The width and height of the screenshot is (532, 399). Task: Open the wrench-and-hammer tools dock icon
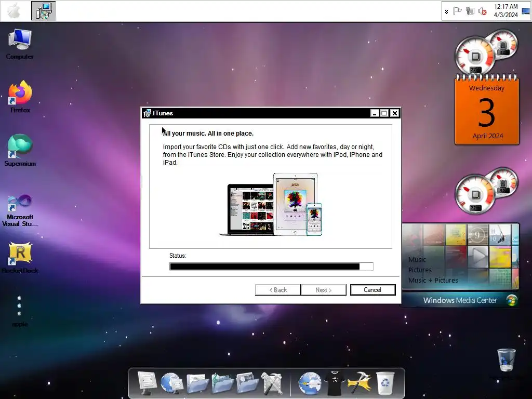[x=272, y=383]
